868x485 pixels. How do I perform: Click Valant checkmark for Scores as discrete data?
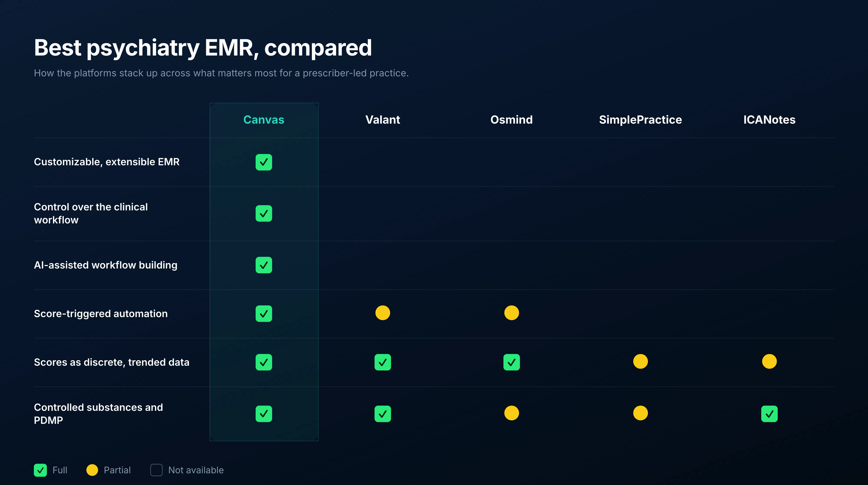382,362
